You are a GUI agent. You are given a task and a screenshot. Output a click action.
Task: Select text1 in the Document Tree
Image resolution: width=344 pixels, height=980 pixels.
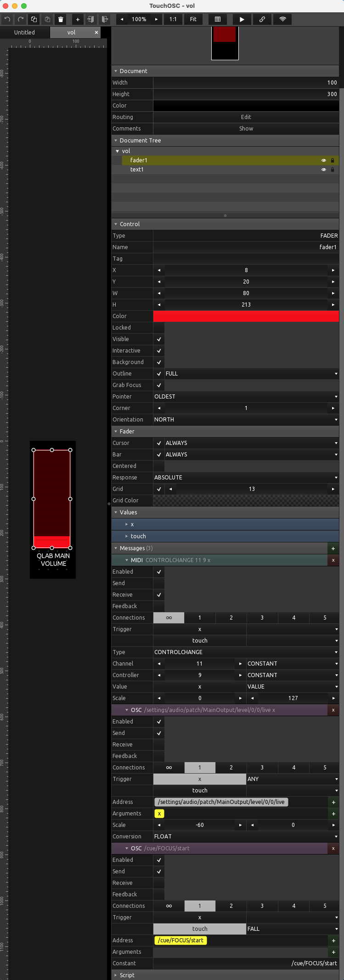[x=137, y=170]
